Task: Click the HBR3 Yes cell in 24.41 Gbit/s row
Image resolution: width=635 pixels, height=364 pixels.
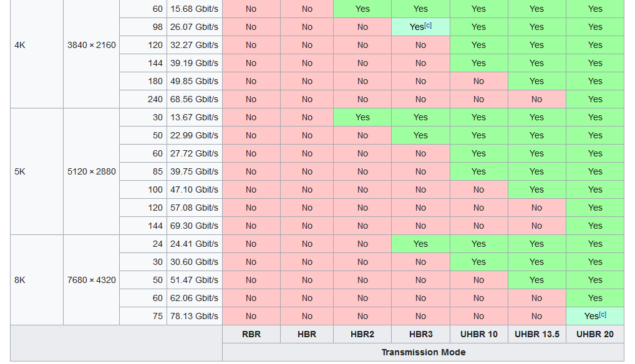Action: pos(421,244)
